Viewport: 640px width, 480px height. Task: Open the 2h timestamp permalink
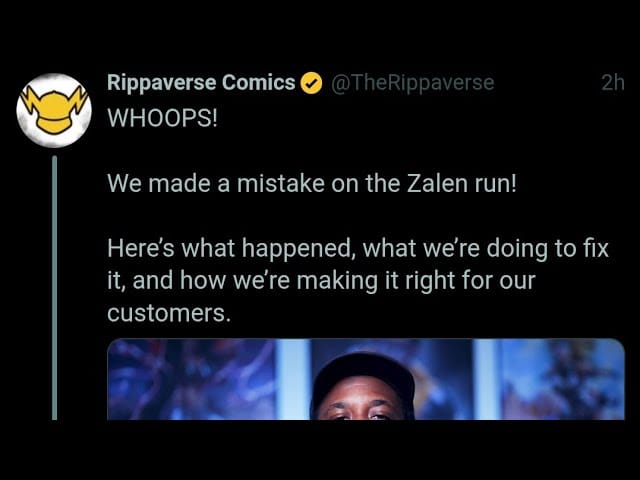coord(612,83)
